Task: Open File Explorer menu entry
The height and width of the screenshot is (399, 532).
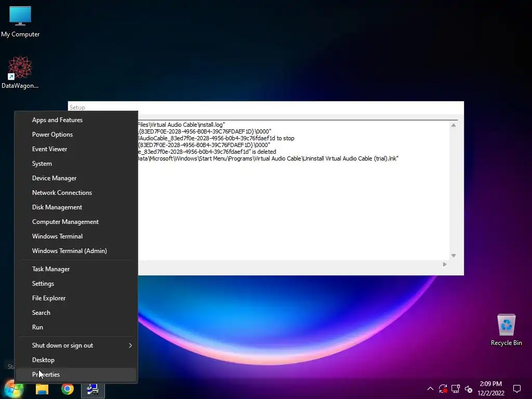Action: click(76, 298)
